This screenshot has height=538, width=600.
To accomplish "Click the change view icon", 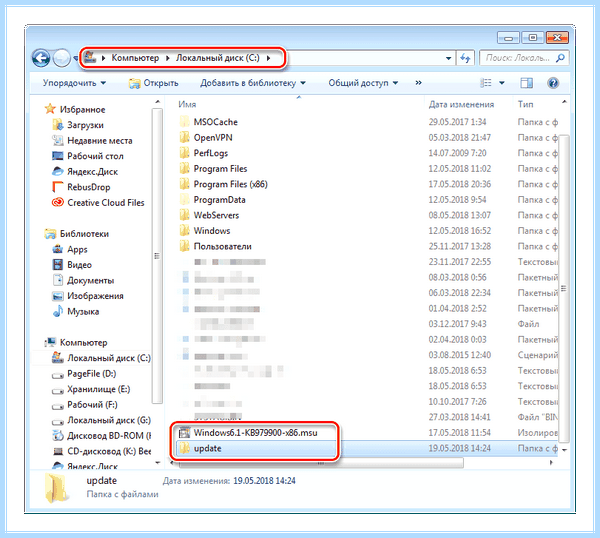I will pos(486,83).
